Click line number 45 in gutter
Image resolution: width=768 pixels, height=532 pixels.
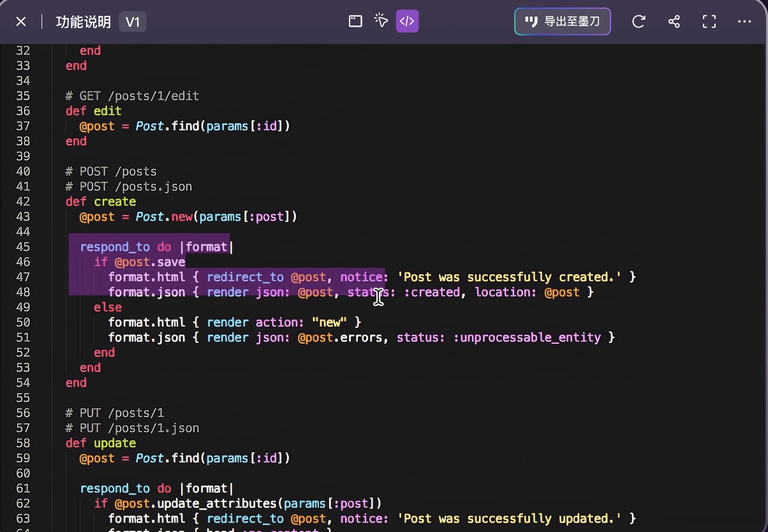[23, 247]
